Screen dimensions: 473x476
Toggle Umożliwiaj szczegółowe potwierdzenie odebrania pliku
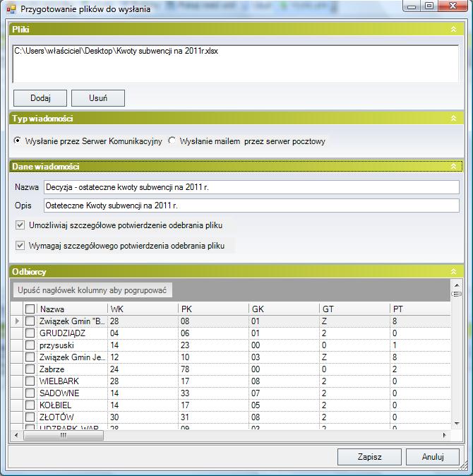tap(20, 225)
